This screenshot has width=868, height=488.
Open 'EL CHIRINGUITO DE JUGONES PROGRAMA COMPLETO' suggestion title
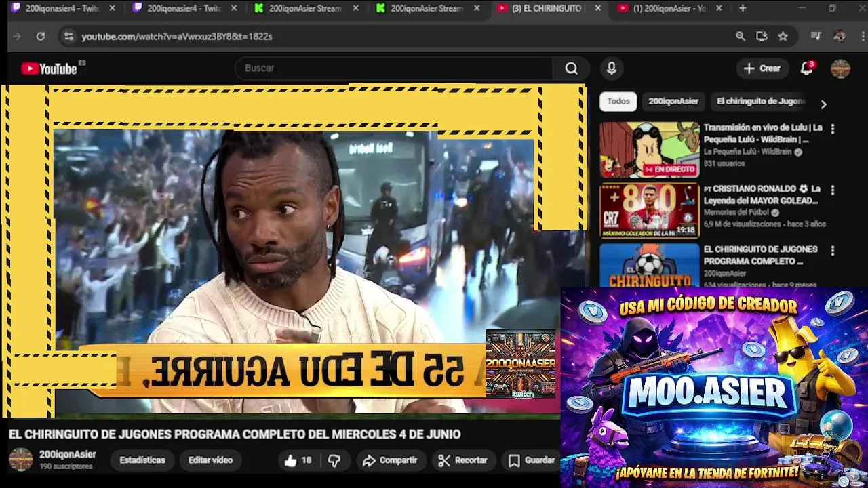pyautogui.click(x=760, y=256)
